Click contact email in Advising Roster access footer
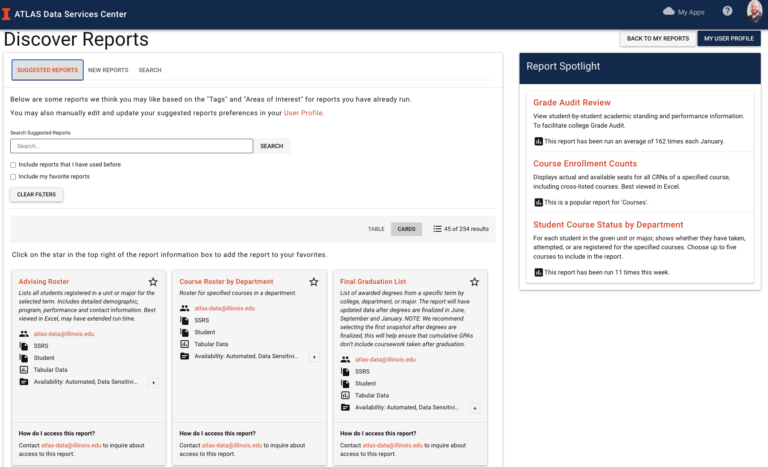 (x=71, y=445)
